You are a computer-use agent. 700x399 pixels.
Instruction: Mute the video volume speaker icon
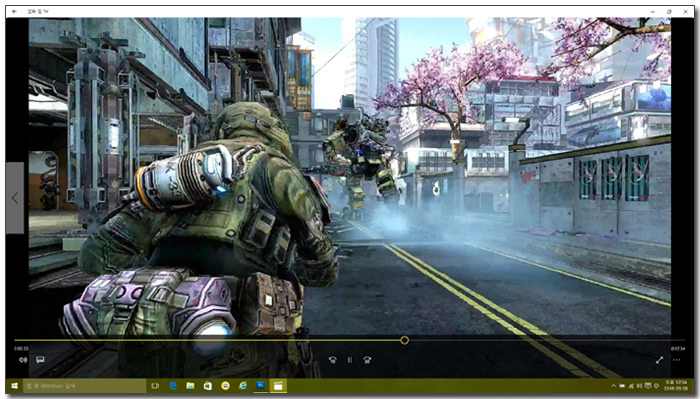click(23, 360)
